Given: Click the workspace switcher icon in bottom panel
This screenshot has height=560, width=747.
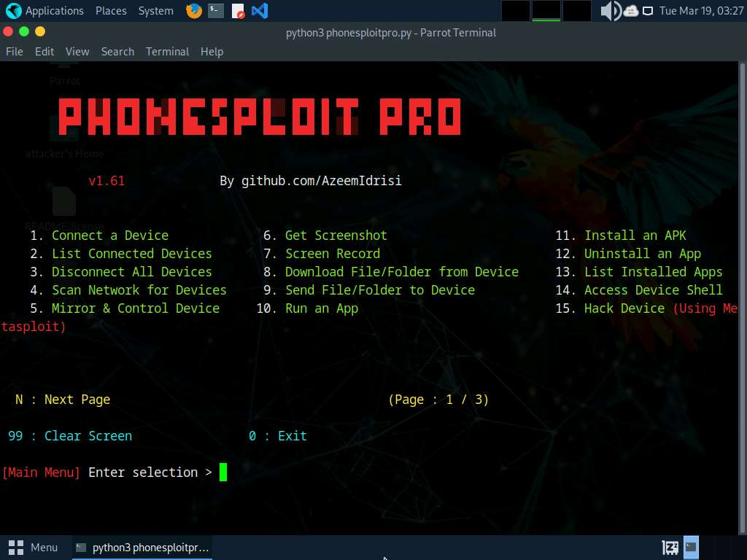Looking at the screenshot, I should pyautogui.click(x=670, y=548).
